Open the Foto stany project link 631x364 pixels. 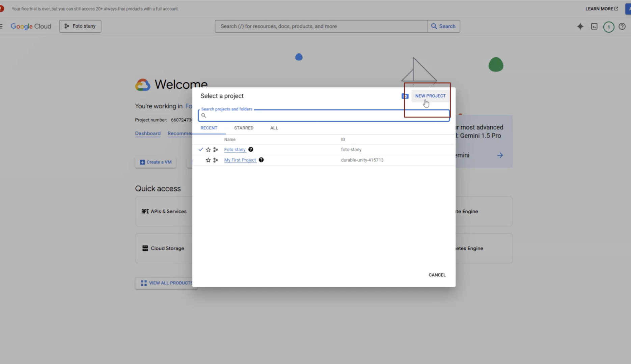coord(235,150)
